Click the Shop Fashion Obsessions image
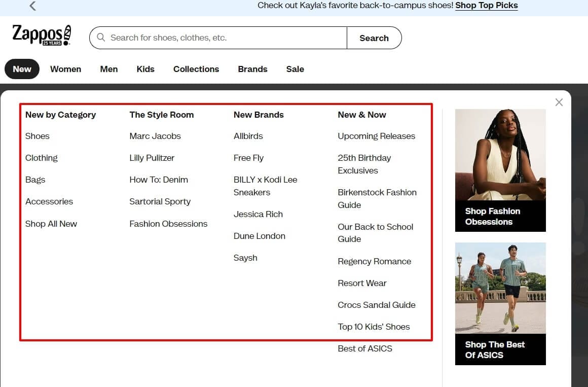 click(500, 170)
